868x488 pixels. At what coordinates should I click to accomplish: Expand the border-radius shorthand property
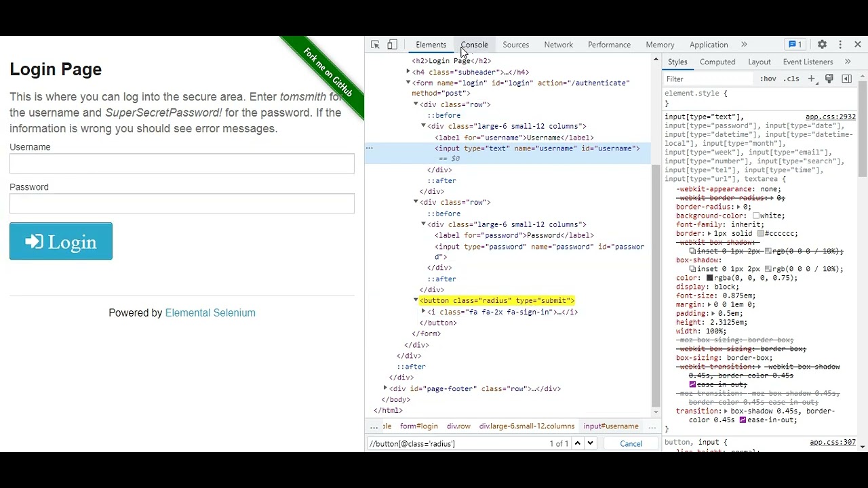(740, 207)
